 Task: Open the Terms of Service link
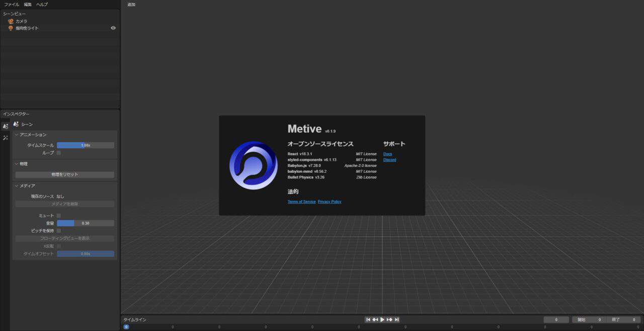(302, 202)
